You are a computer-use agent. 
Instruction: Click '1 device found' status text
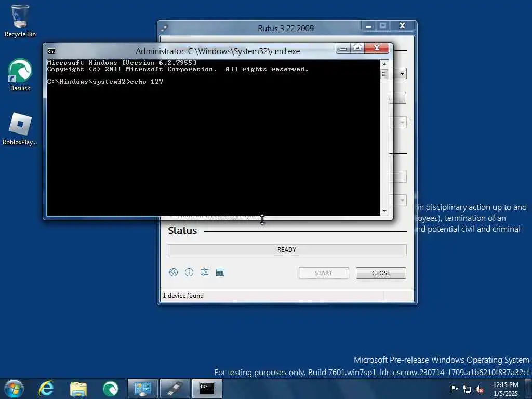183,296
